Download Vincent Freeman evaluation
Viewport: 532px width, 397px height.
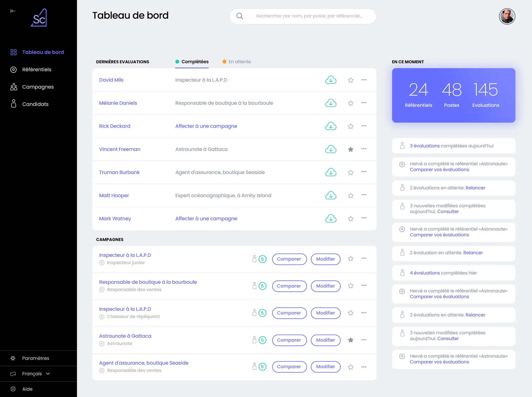[331, 149]
